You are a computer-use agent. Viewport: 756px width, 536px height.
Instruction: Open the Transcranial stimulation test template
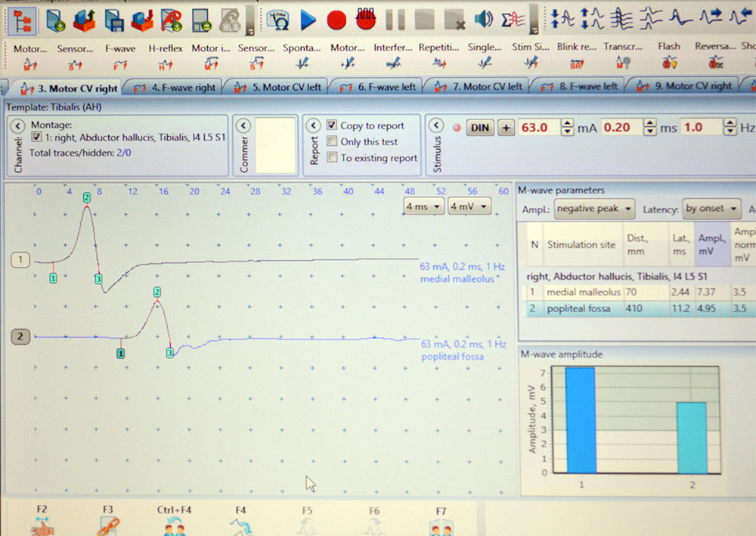tap(623, 54)
